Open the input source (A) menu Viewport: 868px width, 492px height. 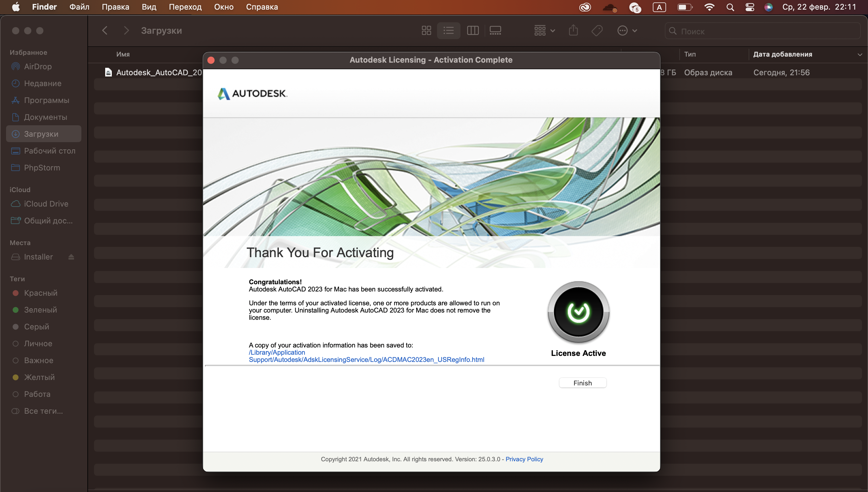(659, 7)
